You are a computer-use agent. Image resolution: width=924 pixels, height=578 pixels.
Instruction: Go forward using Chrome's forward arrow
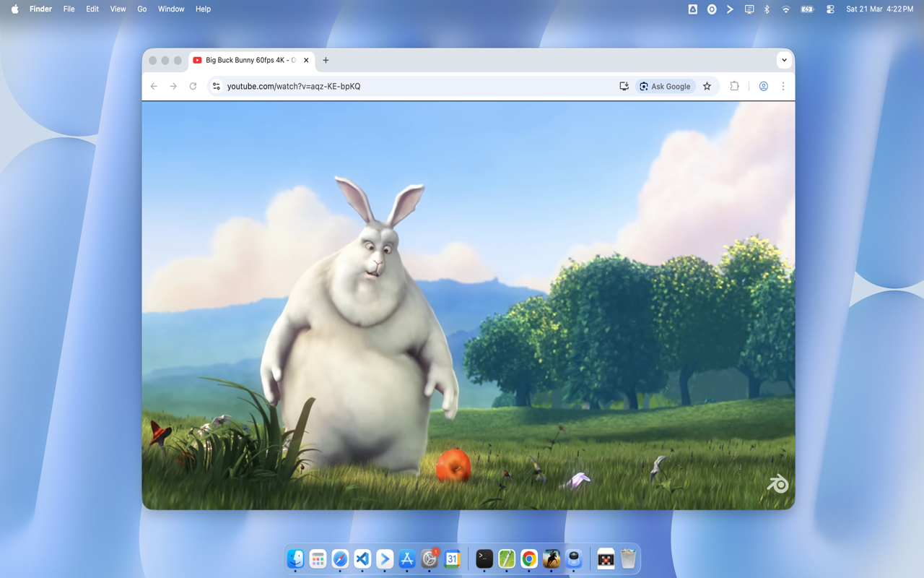(x=173, y=86)
